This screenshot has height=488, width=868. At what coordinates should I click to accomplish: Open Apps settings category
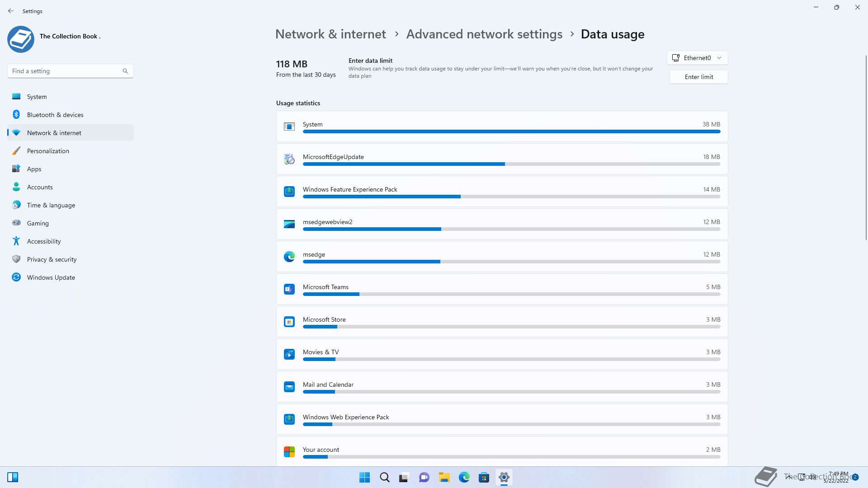tap(71, 169)
